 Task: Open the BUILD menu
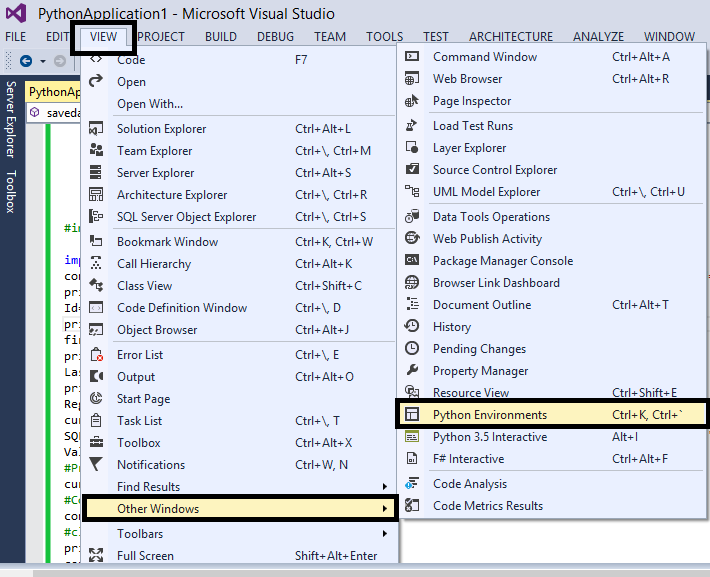221,37
